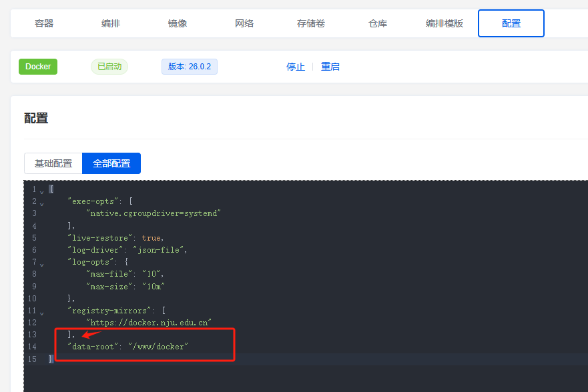Viewport: 588px width, 392px height.
Task: Click the "log-opts" key on line 7
Action: (x=90, y=262)
